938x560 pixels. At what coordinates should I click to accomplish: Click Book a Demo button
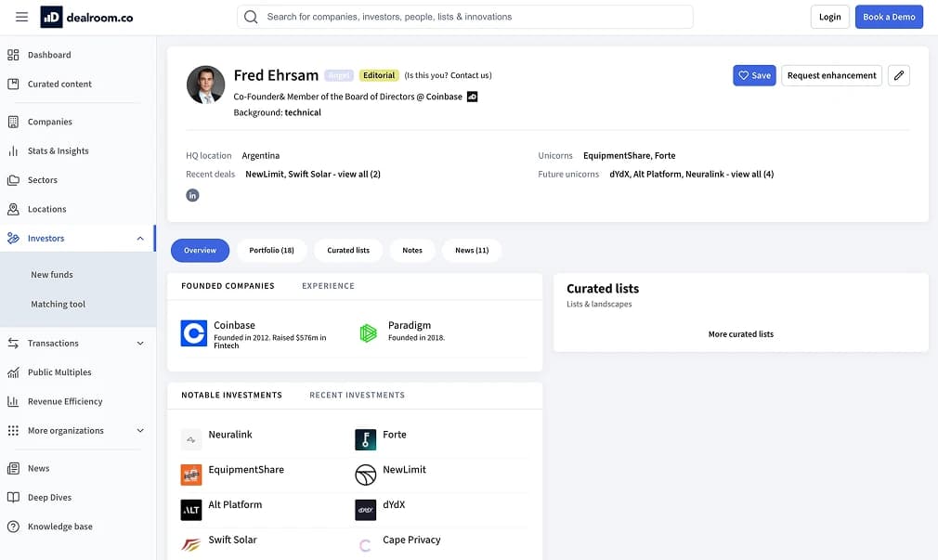pyautogui.click(x=889, y=17)
